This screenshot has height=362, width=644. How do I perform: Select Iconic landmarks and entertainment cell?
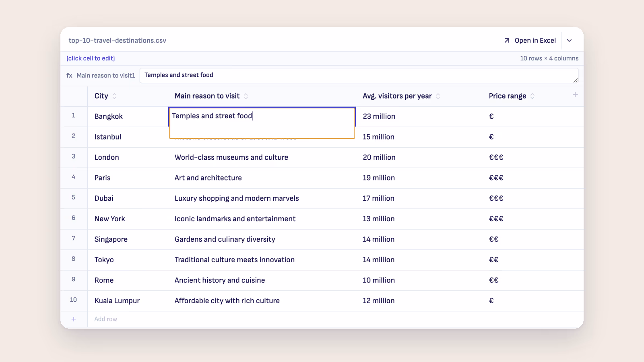coord(262,219)
